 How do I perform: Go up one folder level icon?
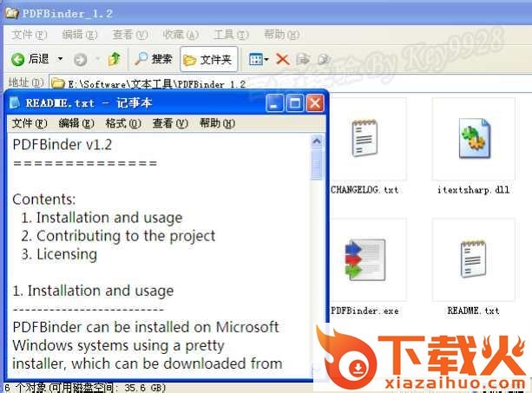pos(115,59)
